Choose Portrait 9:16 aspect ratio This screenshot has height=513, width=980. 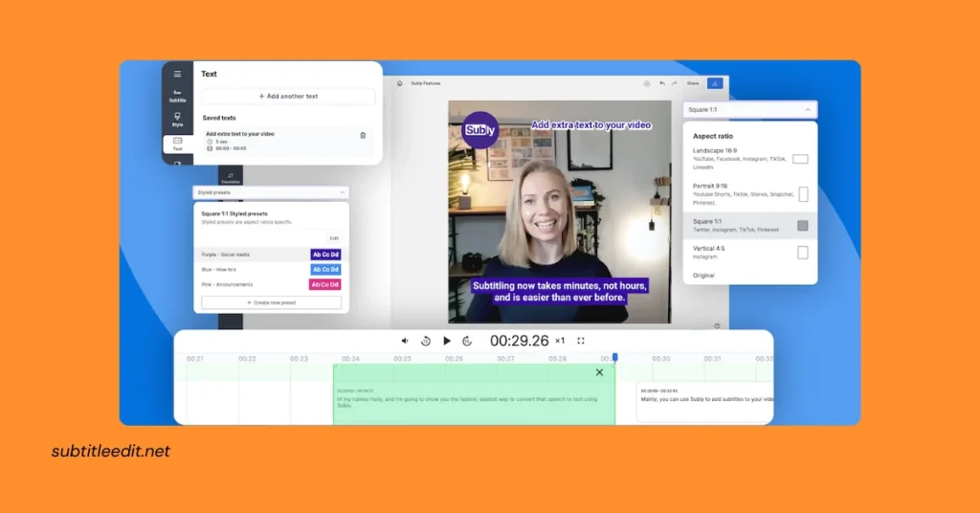click(x=750, y=194)
